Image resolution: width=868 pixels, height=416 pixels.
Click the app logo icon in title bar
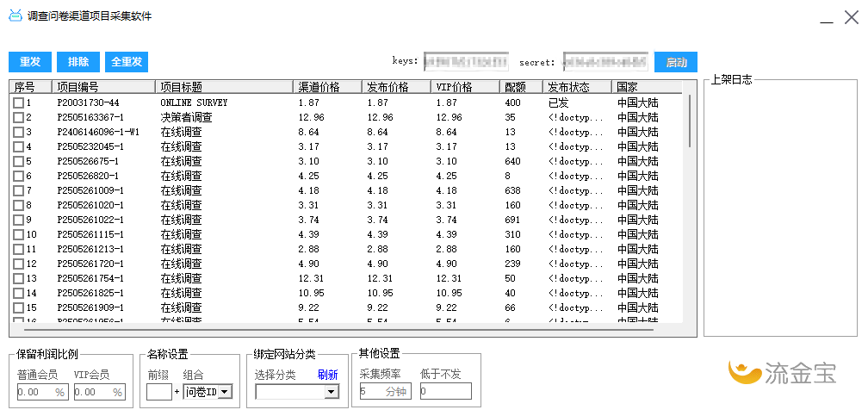15,15
